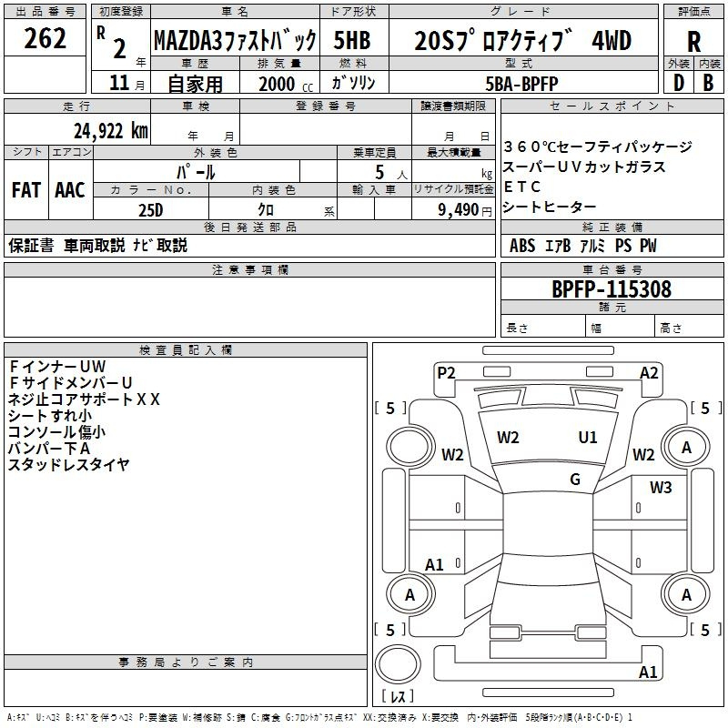Click the mileage value 24,922 km

pos(111,130)
